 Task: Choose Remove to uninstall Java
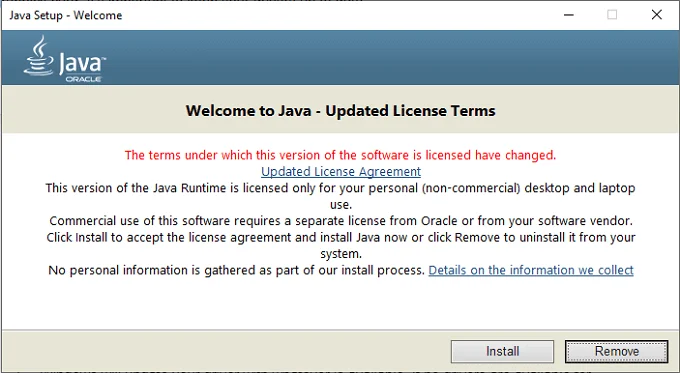click(x=616, y=351)
